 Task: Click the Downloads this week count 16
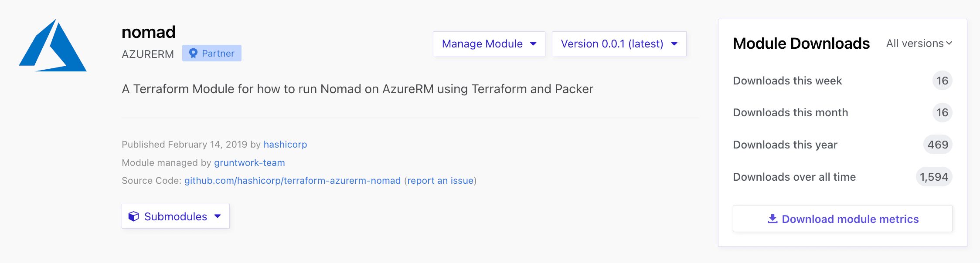point(942,81)
